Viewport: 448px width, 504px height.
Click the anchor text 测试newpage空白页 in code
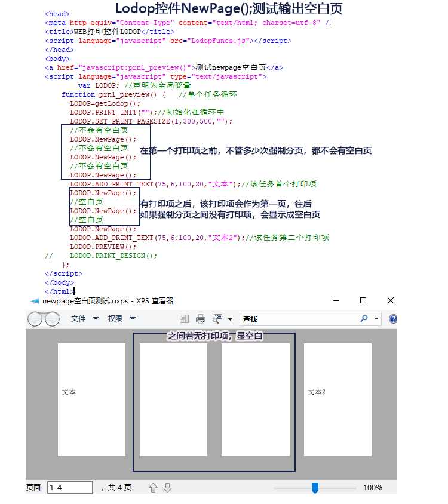tap(231, 67)
